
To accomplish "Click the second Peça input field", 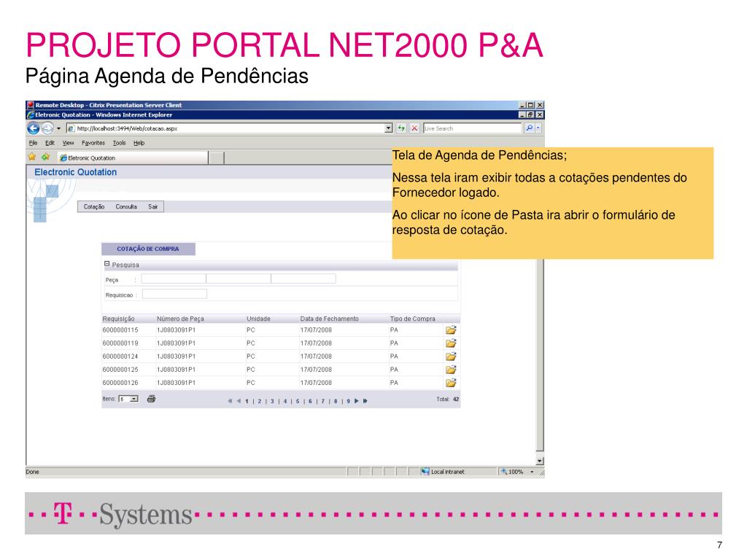I will (239, 279).
